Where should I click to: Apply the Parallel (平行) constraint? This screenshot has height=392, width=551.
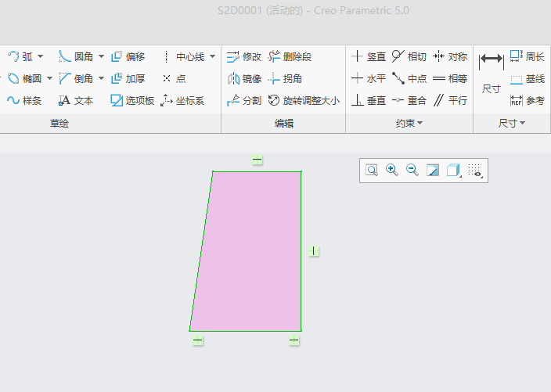click(450, 101)
